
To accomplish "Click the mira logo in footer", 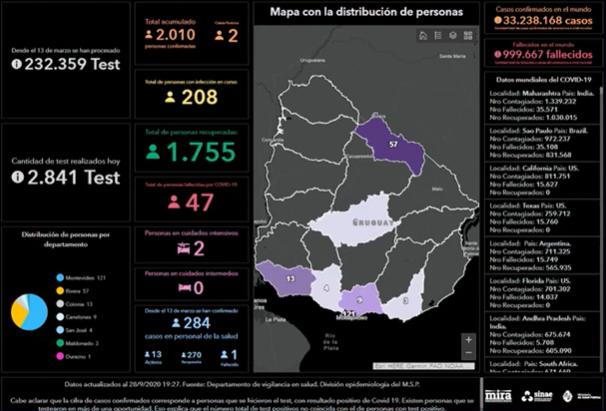I will point(499,393).
